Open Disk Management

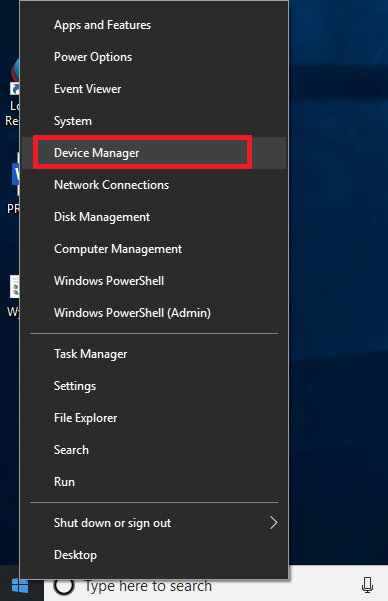coord(154,217)
